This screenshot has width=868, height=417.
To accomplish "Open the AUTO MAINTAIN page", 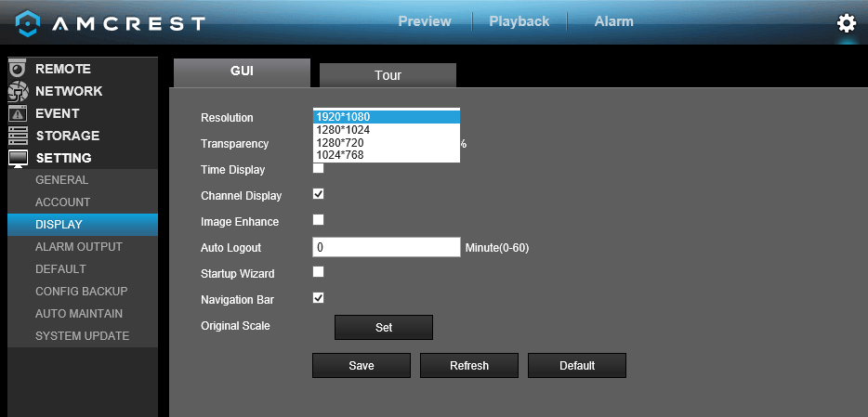I will [x=83, y=314].
